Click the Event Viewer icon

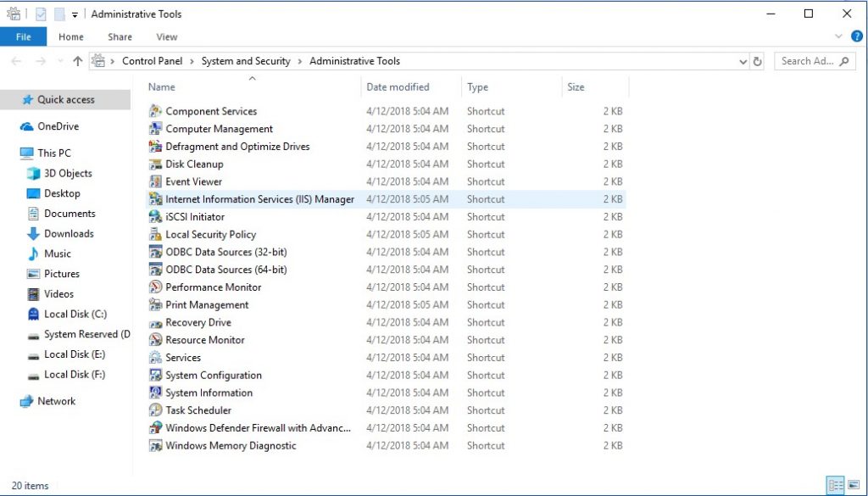(156, 181)
